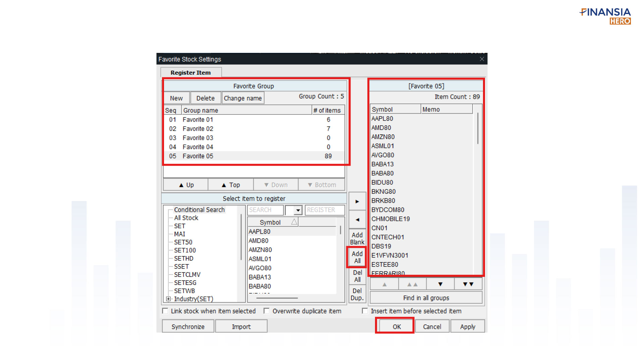Click the Group name column header

[x=247, y=110]
